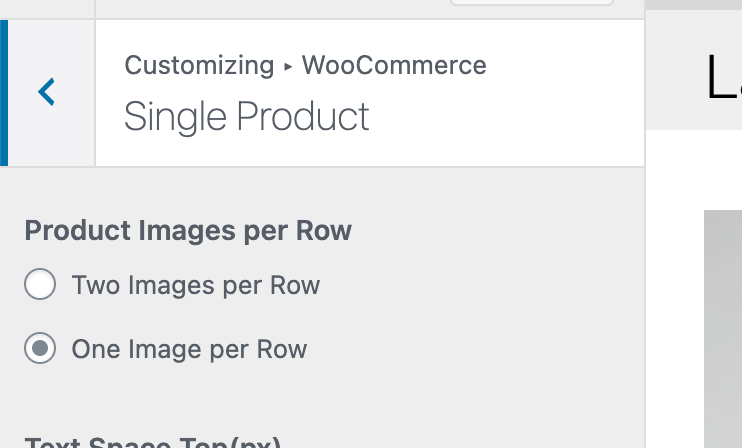Image resolution: width=742 pixels, height=448 pixels.
Task: Click the back chevron arrow
Action: click(x=47, y=93)
